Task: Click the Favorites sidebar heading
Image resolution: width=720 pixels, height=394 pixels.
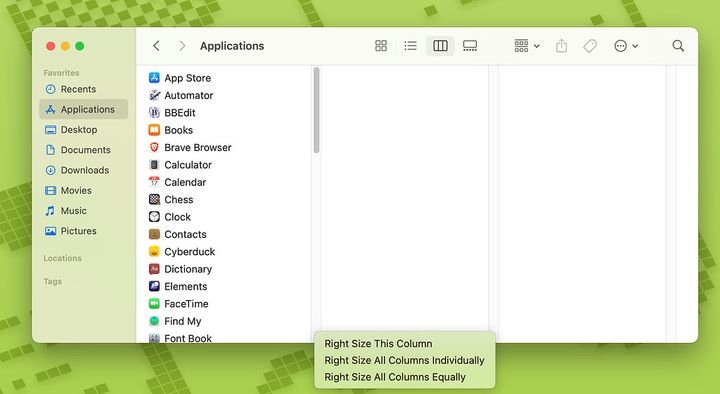Action: (61, 73)
